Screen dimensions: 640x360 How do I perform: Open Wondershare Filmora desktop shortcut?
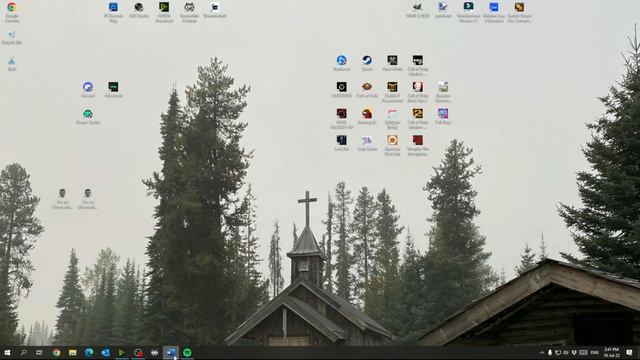[468, 11]
